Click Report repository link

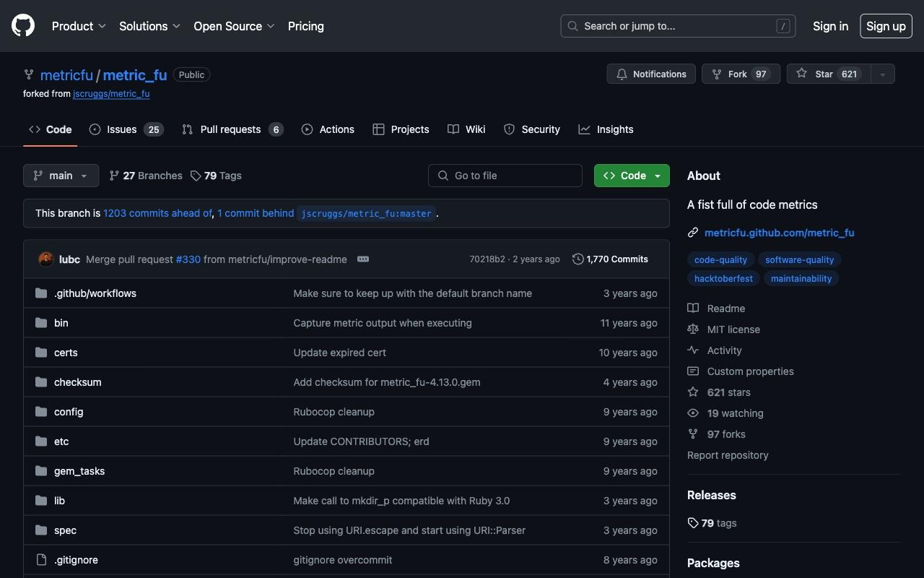pos(728,455)
